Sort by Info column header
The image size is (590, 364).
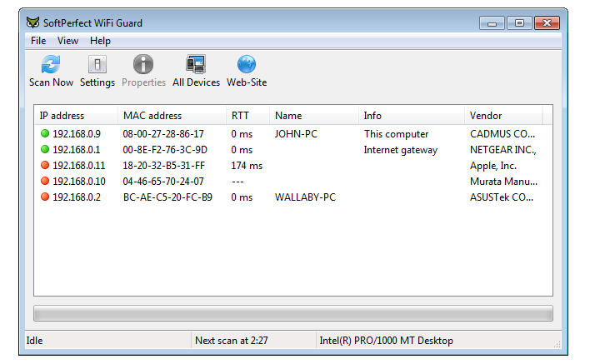point(412,116)
